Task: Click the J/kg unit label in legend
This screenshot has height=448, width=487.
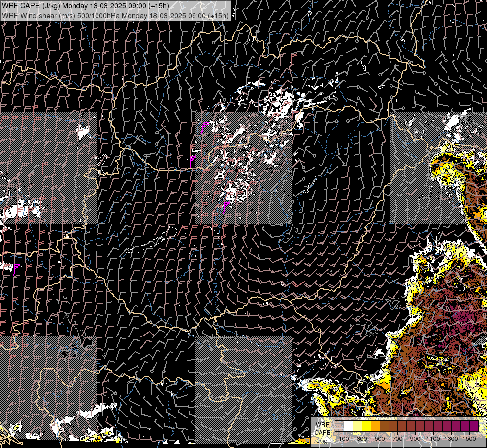Action: coord(322,441)
